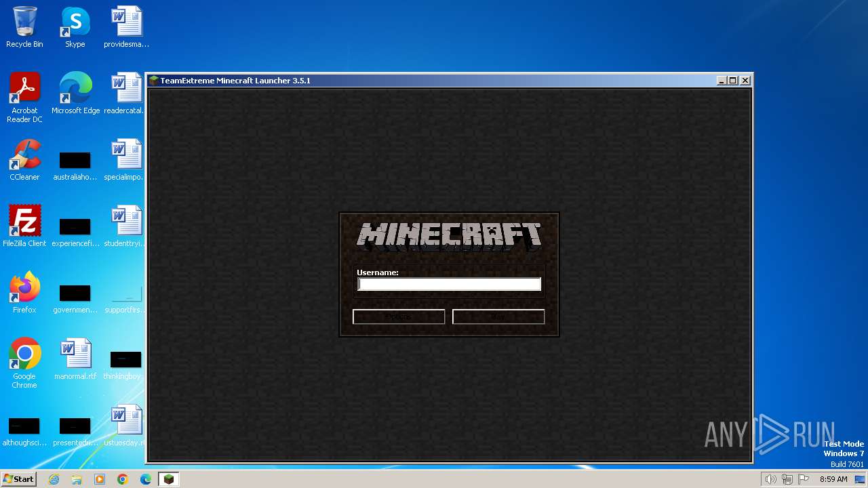This screenshot has width=868, height=488.
Task: Select the Skype desktop shortcut
Action: pos(75,27)
